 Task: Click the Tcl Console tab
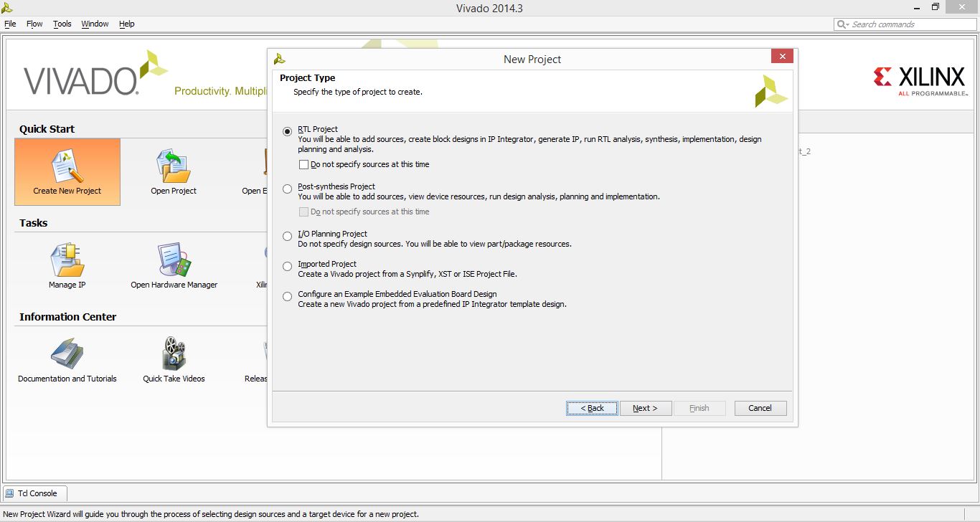(x=36, y=493)
